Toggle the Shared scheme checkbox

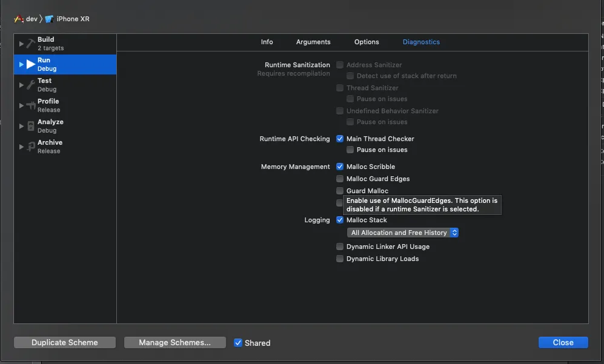click(238, 343)
